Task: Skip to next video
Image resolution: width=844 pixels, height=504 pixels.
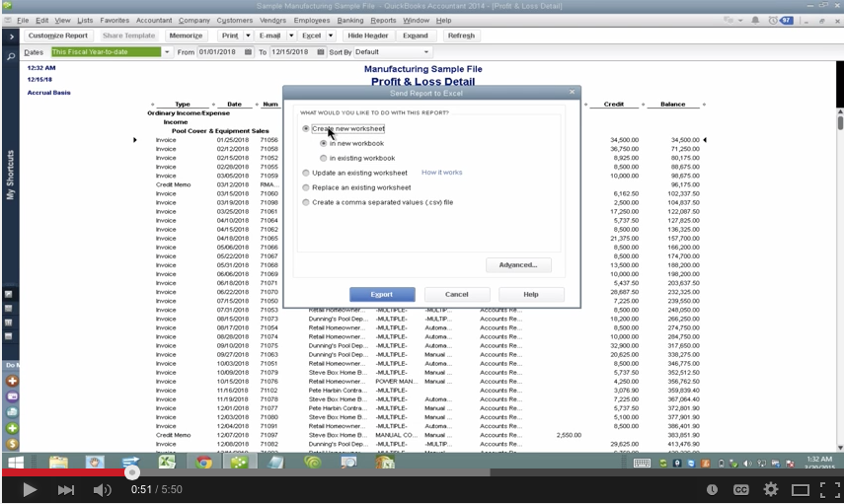Action: coord(66,490)
